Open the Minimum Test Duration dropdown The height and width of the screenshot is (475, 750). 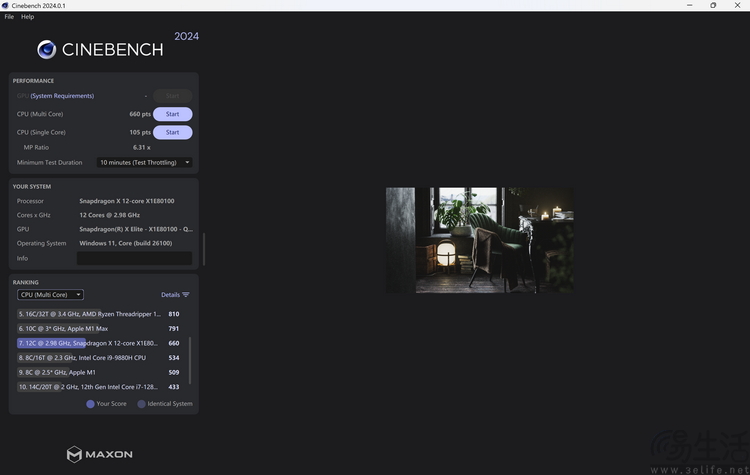point(144,163)
